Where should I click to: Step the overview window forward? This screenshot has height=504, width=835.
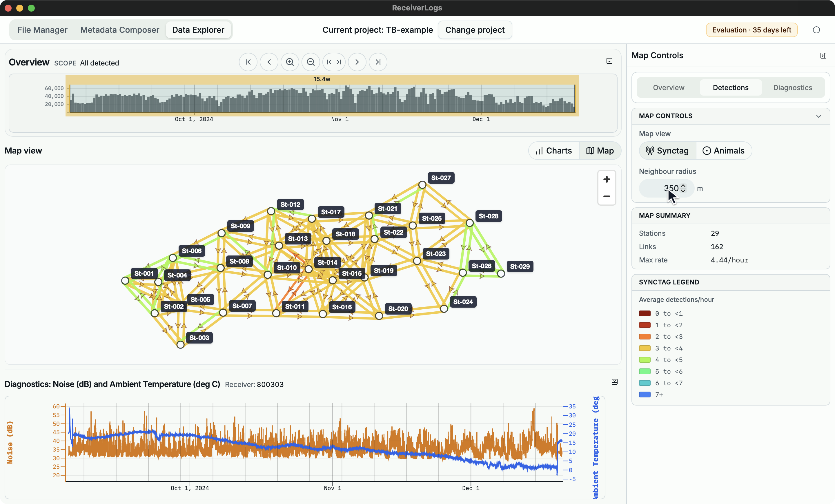(357, 62)
